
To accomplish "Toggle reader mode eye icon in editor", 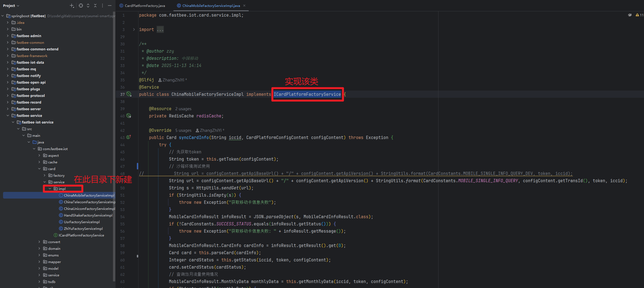I will (630, 15).
